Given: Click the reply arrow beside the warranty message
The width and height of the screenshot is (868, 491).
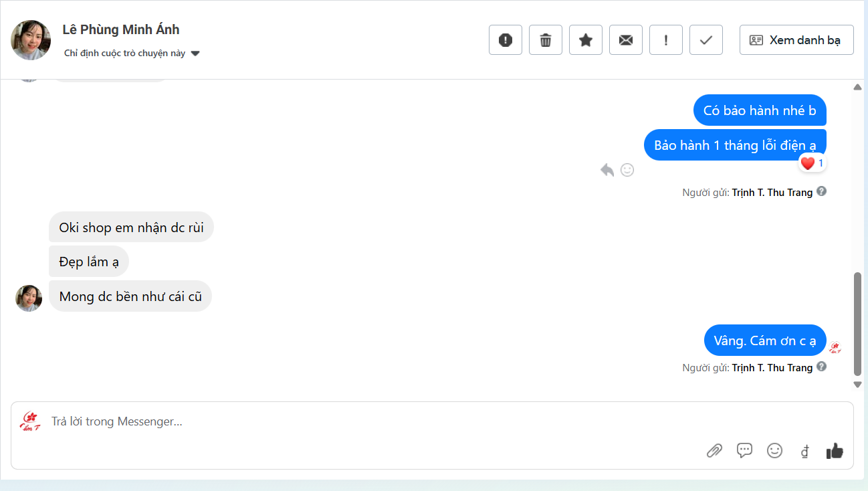Looking at the screenshot, I should click(x=607, y=170).
